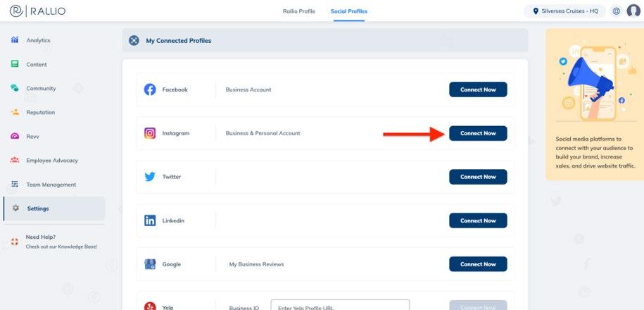Screen dimensions: 644x310
Task: Click the social media platforms description text
Action: tap(595, 152)
